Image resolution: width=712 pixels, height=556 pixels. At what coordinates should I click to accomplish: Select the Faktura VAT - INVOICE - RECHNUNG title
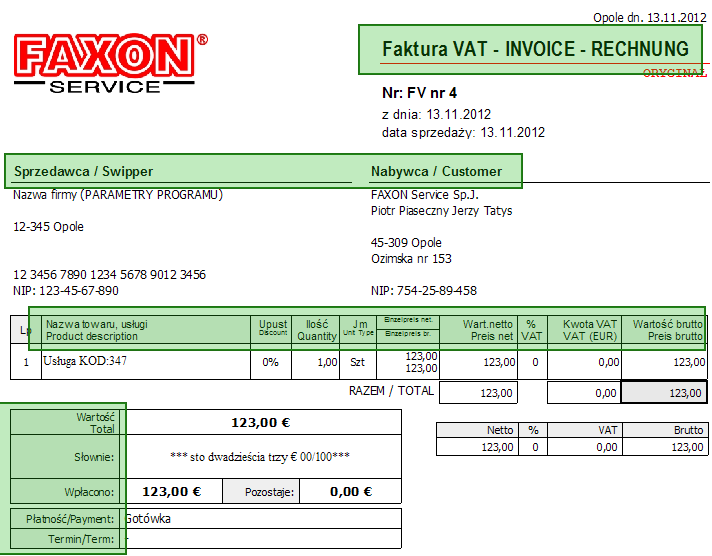[x=535, y=49]
